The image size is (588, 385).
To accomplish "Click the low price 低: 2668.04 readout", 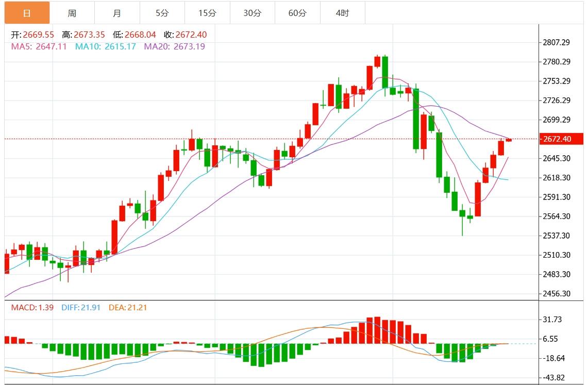I will tap(134, 35).
